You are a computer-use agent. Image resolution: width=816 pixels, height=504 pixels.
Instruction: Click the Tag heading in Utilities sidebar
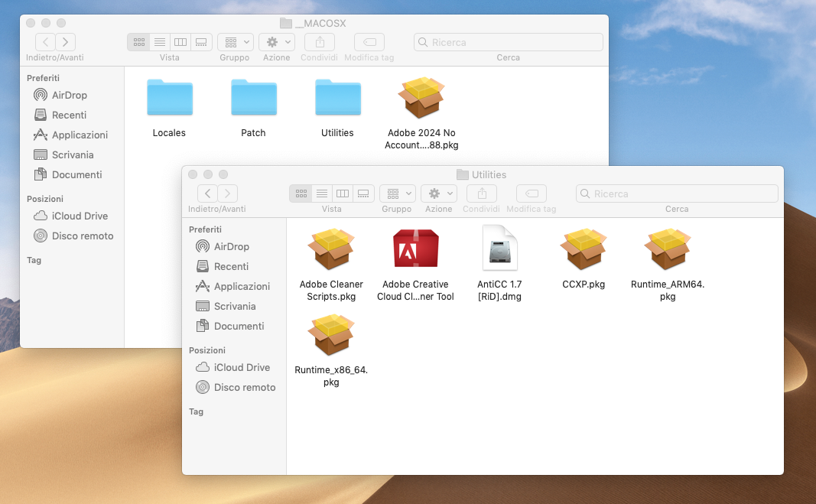click(x=197, y=412)
